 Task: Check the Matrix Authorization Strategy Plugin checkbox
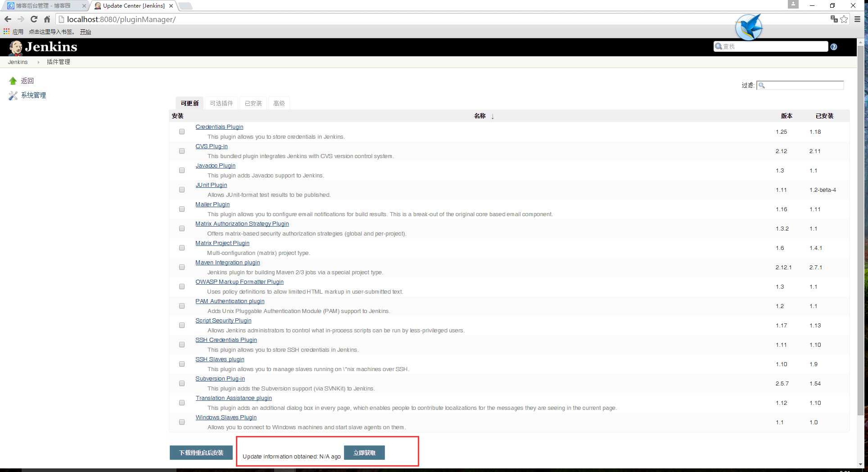point(182,228)
